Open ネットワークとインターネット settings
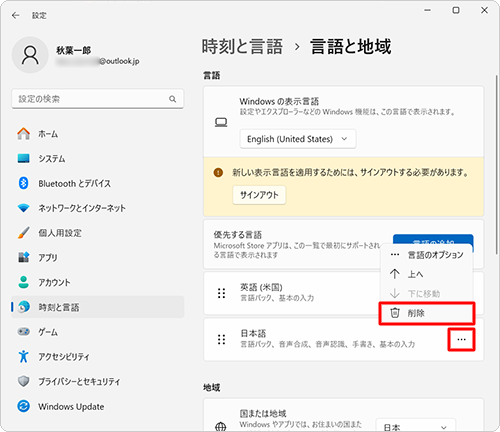500x432 pixels. pyautogui.click(x=97, y=208)
